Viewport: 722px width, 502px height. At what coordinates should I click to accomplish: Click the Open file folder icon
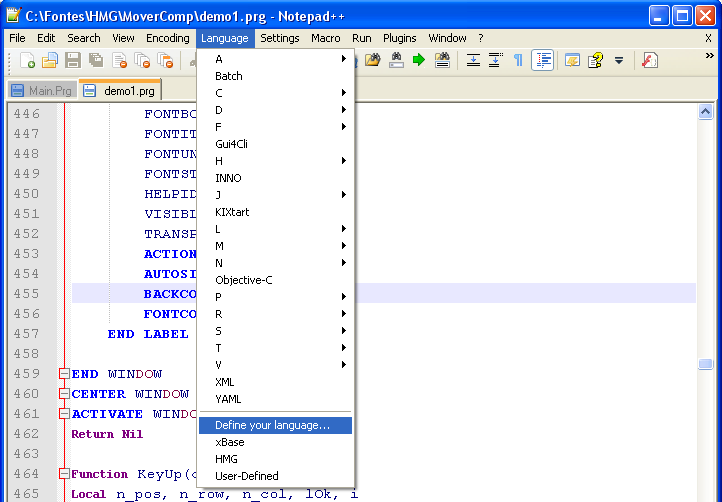coord(51,61)
